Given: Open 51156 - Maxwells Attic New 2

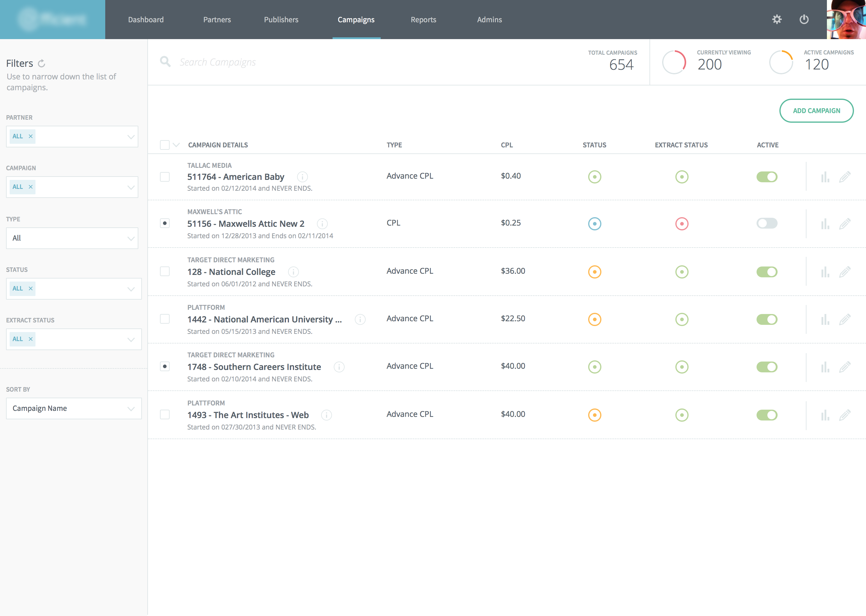Looking at the screenshot, I should point(246,224).
